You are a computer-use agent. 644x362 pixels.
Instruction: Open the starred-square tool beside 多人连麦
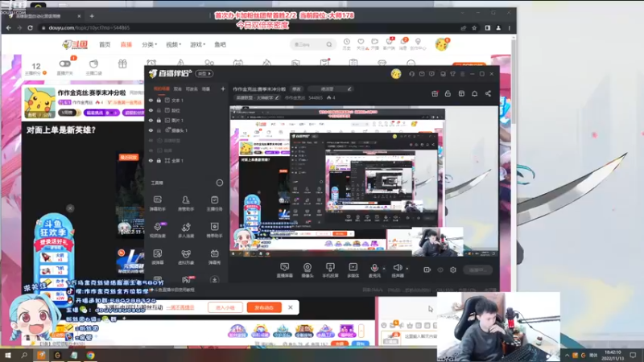click(214, 230)
